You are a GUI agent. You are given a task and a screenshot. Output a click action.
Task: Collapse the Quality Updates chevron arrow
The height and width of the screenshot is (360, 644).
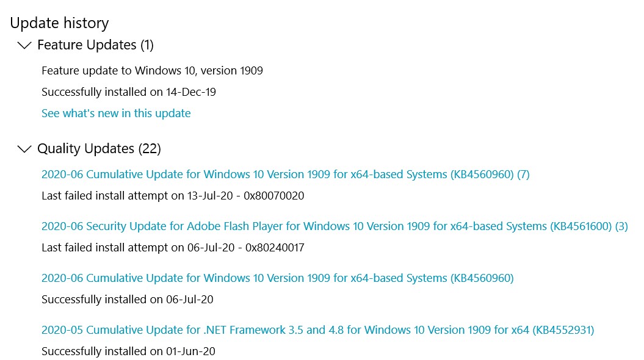click(24, 149)
